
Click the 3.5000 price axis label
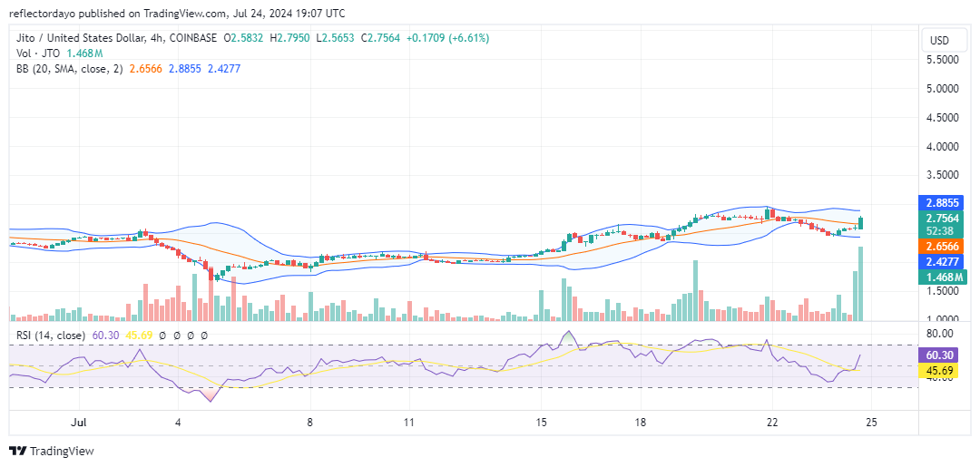point(943,175)
